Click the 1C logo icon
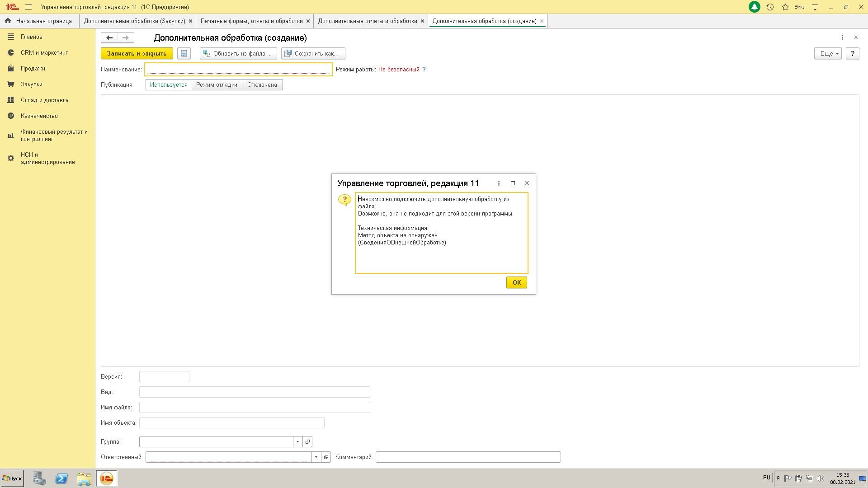This screenshot has width=868, height=488. 12,7
